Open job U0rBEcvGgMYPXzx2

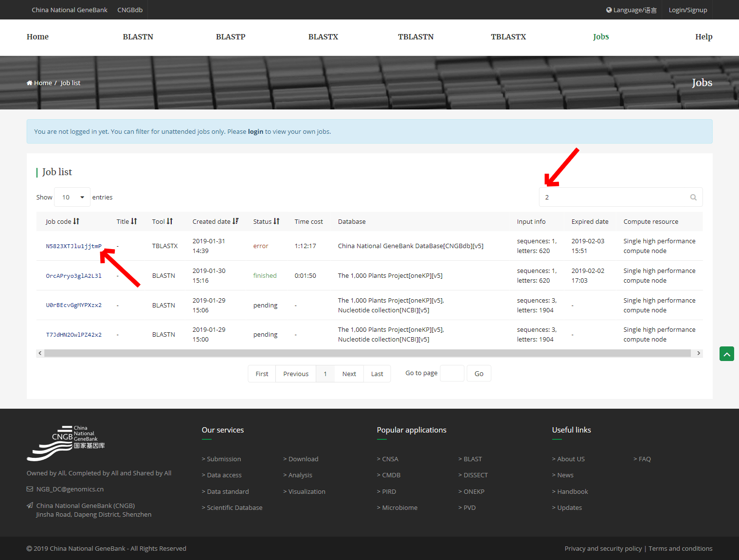[x=74, y=305]
